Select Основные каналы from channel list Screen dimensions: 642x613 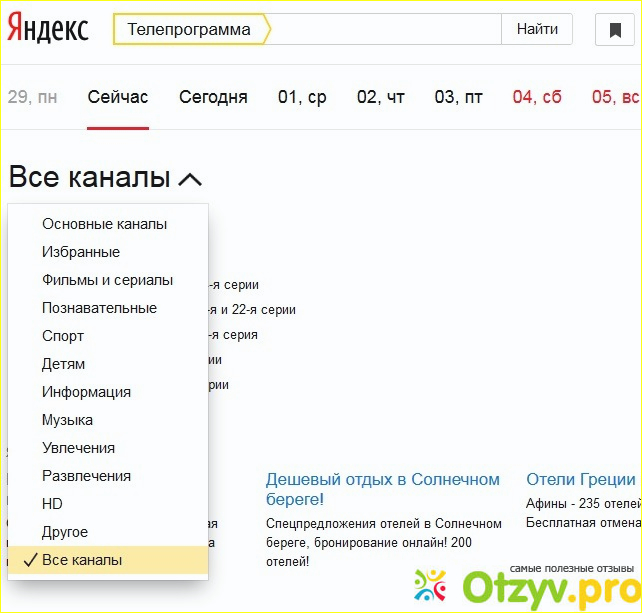pos(104,224)
